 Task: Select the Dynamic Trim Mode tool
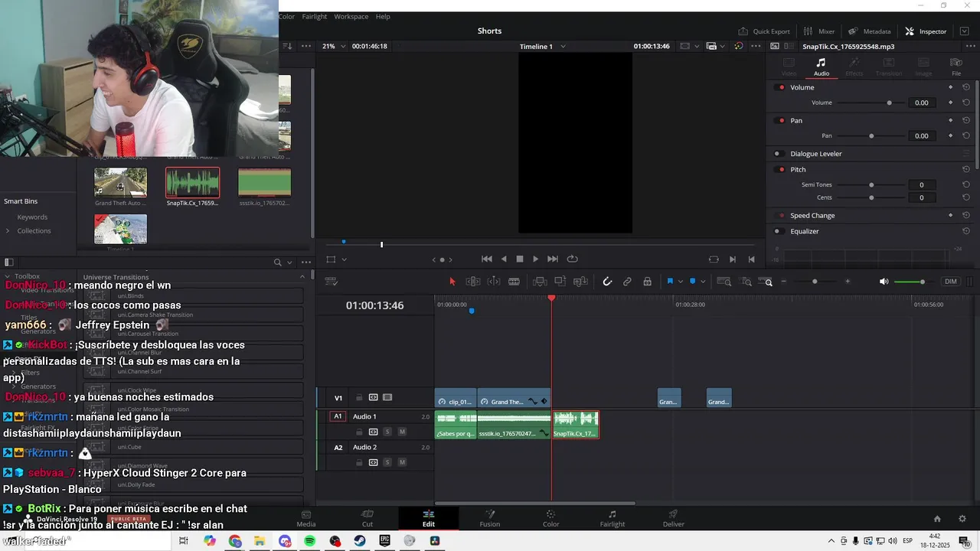(x=493, y=282)
